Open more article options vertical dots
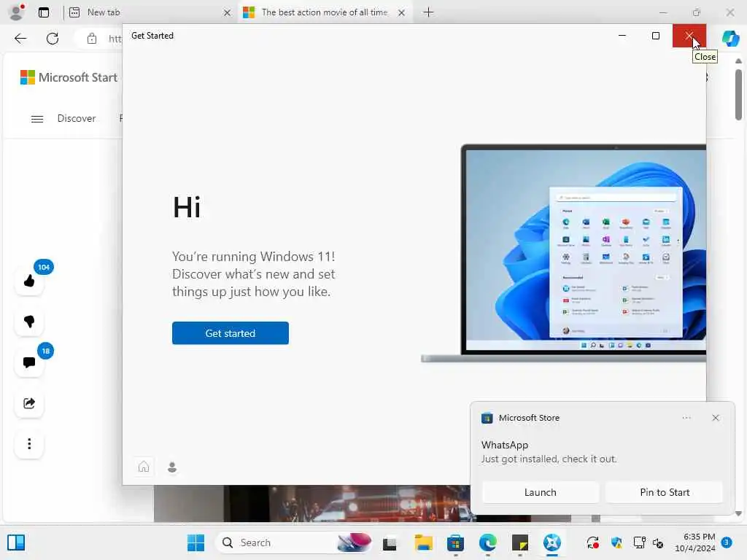Viewport: 747px width, 560px height. click(x=29, y=444)
